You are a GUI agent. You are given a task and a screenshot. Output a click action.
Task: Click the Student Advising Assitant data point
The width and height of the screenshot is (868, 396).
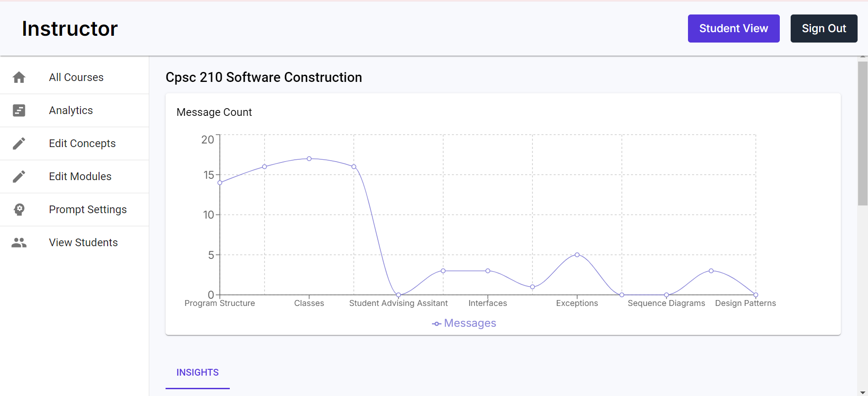[x=398, y=295]
